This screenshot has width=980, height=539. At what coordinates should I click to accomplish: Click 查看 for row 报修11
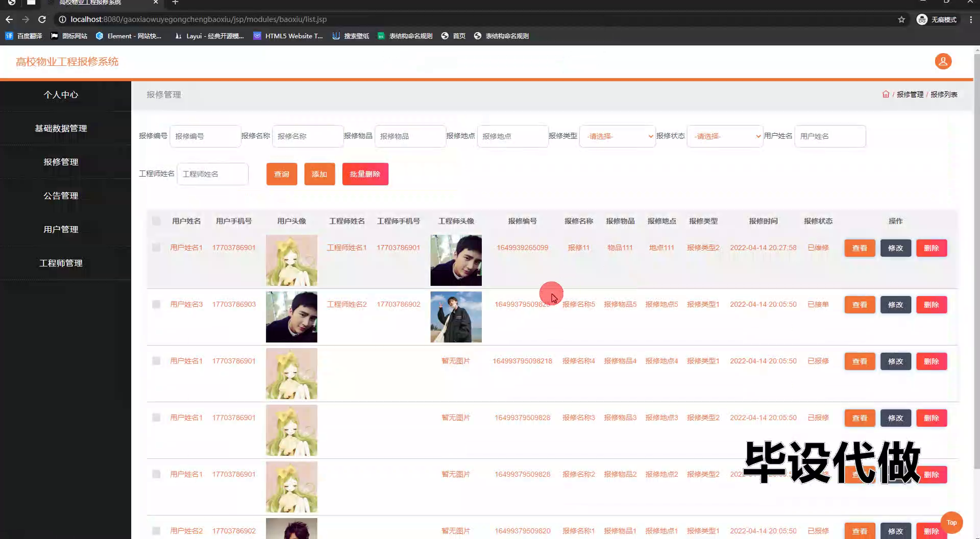coord(860,248)
